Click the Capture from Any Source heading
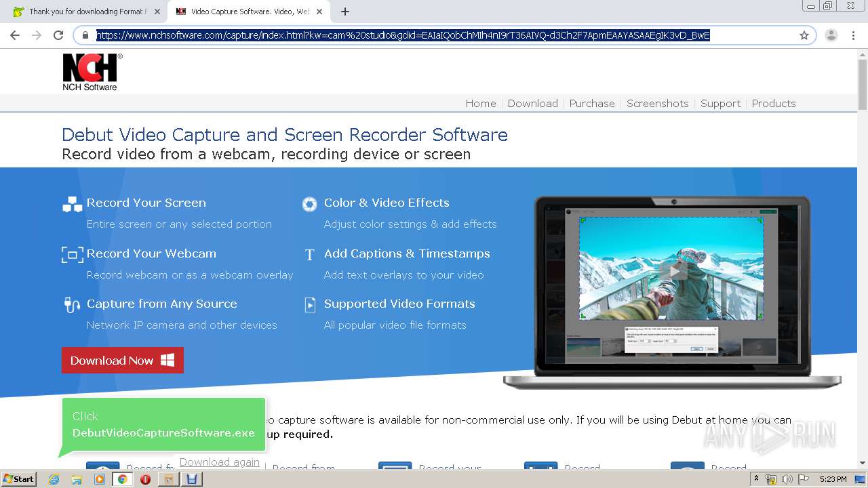The image size is (868, 488). pos(161,304)
